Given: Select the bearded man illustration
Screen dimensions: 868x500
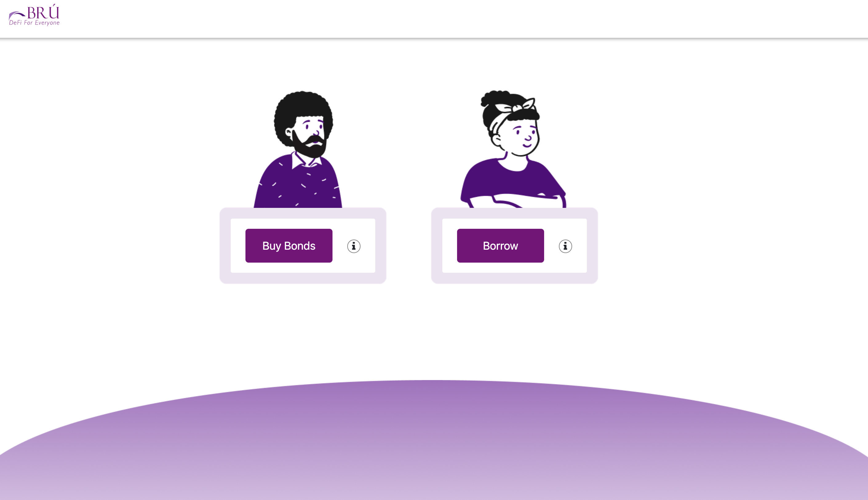Looking at the screenshot, I should 298,149.
